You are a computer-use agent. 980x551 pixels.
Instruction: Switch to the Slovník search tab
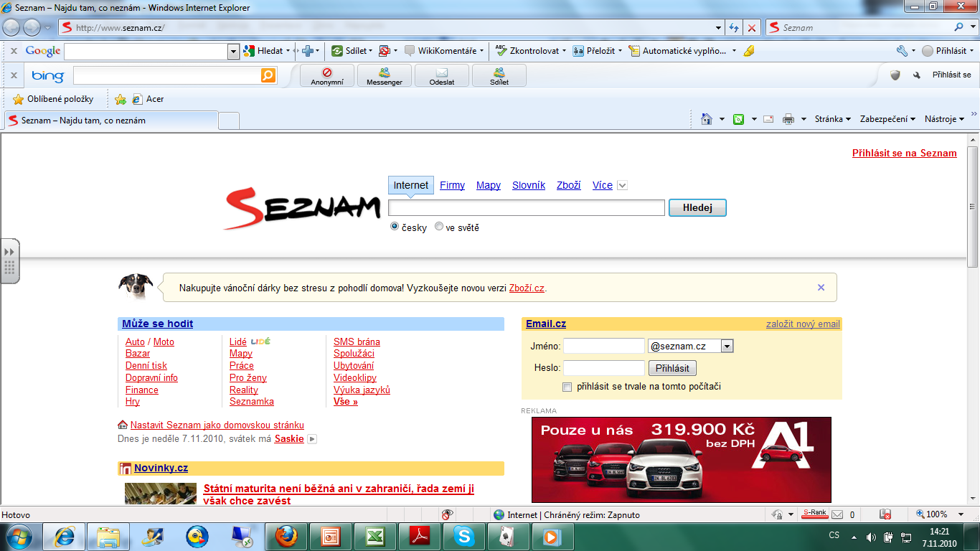point(529,185)
